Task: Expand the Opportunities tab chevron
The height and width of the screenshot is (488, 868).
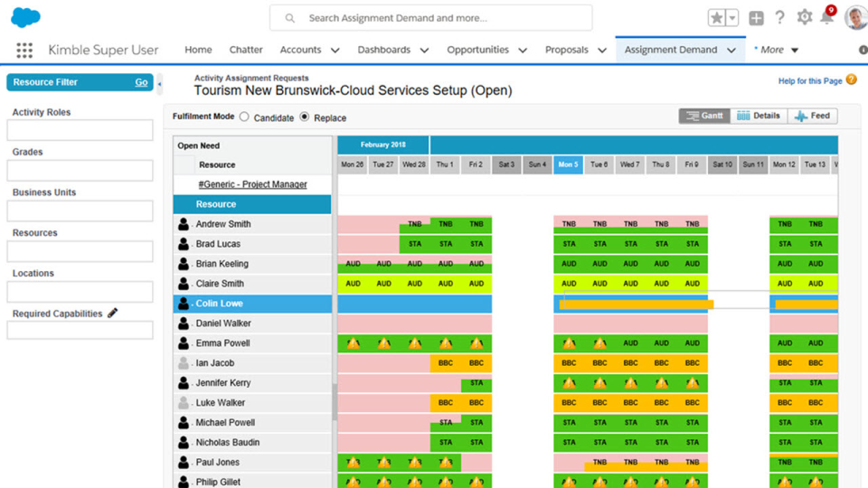Action: coord(523,51)
